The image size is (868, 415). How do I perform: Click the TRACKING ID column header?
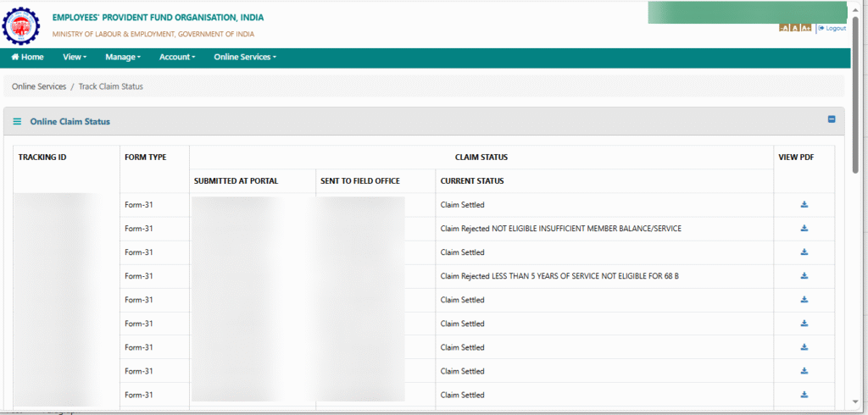[42, 158]
